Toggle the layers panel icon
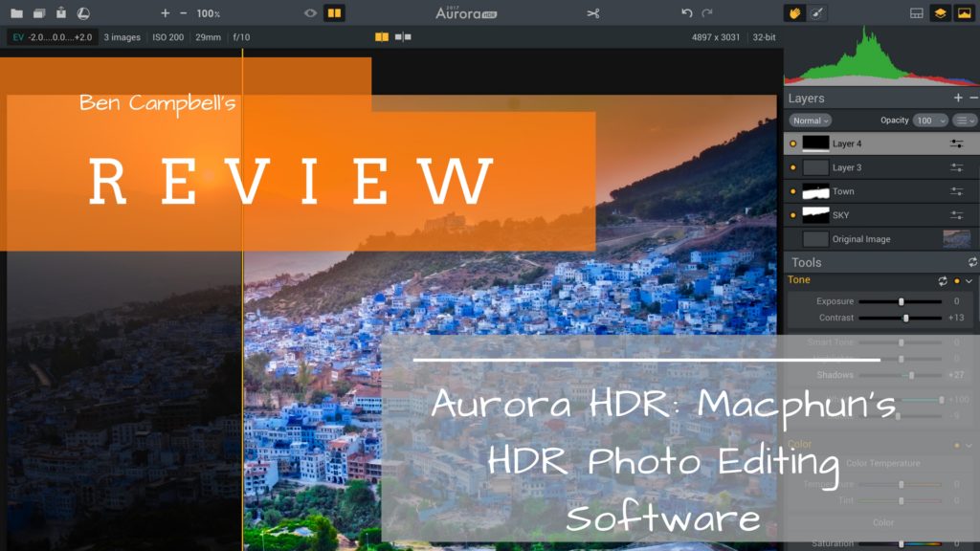This screenshot has width=980, height=551. coord(940,13)
